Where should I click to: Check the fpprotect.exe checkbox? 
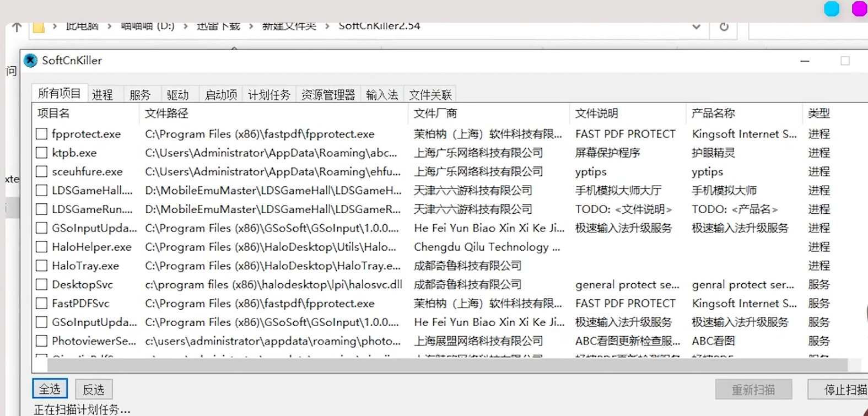(41, 134)
